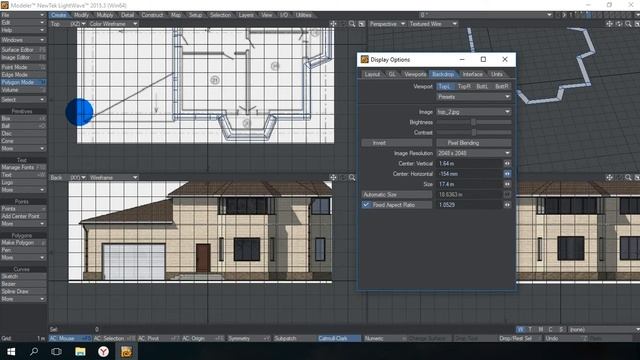Open the Surface Editor
The image size is (640, 360).
click(23, 50)
